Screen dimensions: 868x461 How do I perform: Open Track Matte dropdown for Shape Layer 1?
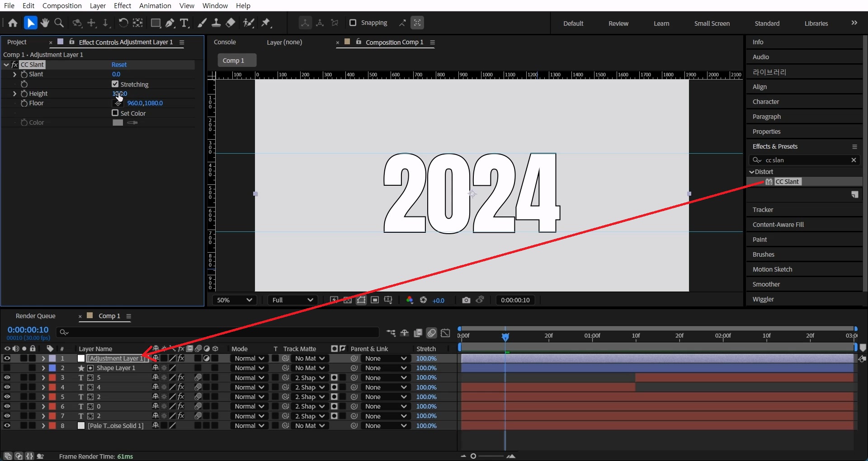click(x=310, y=368)
